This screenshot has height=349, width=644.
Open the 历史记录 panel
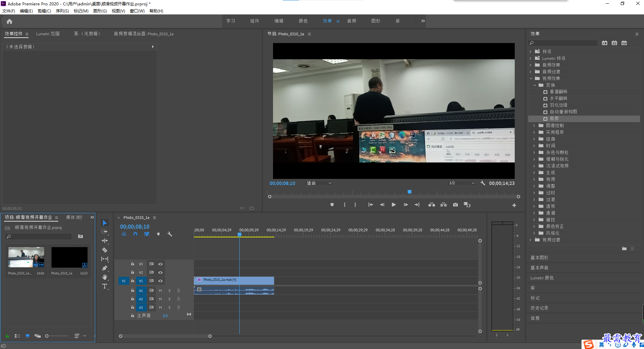pos(539,308)
